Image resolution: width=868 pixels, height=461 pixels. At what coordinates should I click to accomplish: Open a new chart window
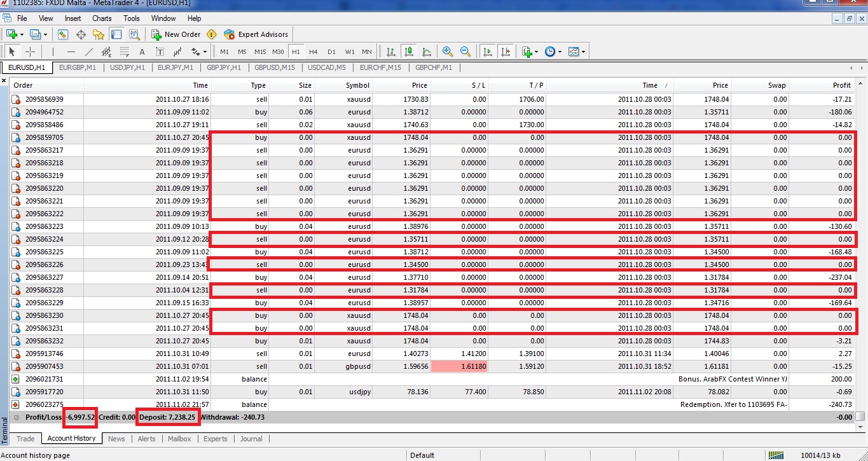point(11,34)
